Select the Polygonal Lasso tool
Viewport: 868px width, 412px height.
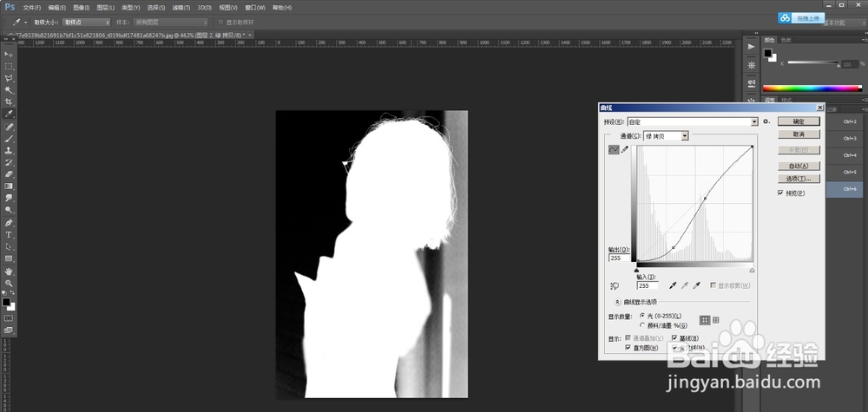click(x=9, y=79)
